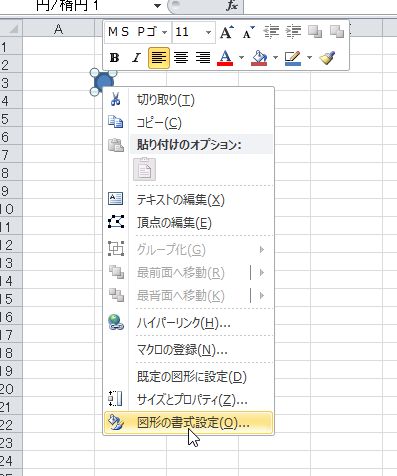Expand 最背面へ移動(K) submenu arrow

[262, 296]
